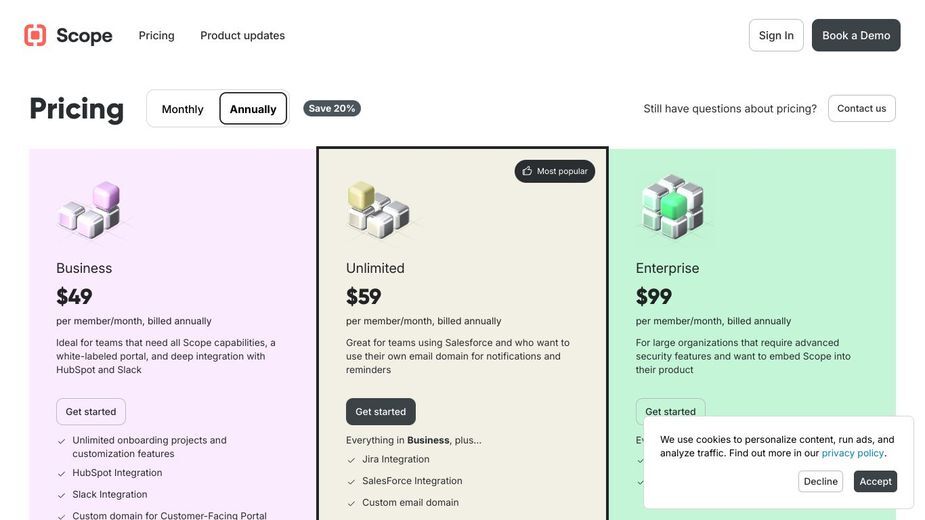Image resolution: width=925 pixels, height=520 pixels.
Task: Click 'SalesForce Integration' feature text
Action: (x=412, y=481)
